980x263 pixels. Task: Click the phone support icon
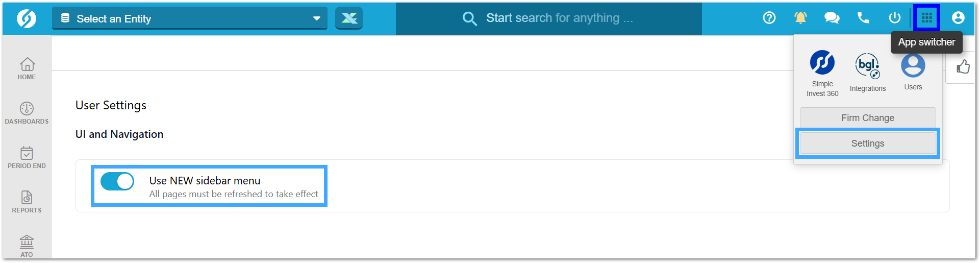(863, 18)
